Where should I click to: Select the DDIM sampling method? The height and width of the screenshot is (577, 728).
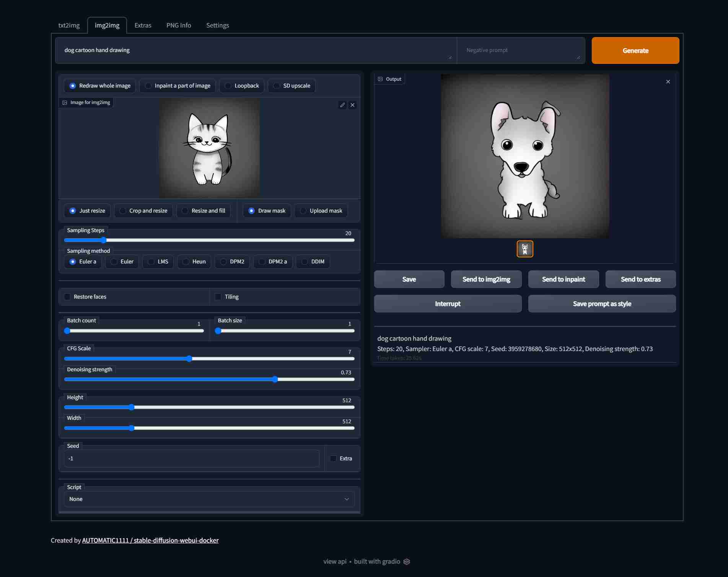click(303, 262)
